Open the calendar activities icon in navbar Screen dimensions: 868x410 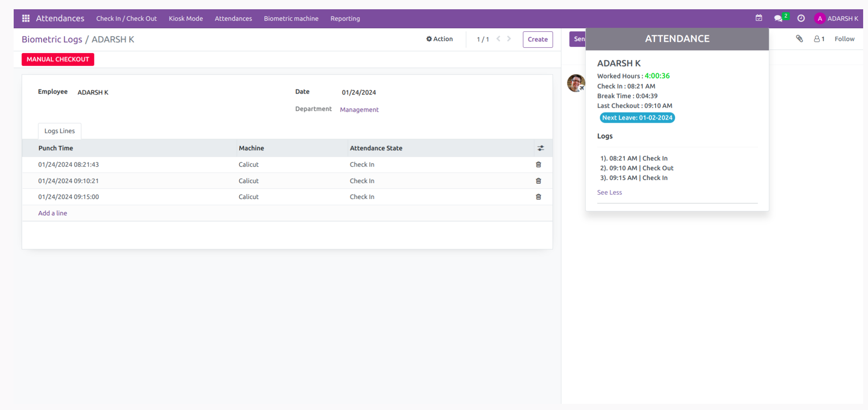tap(759, 18)
